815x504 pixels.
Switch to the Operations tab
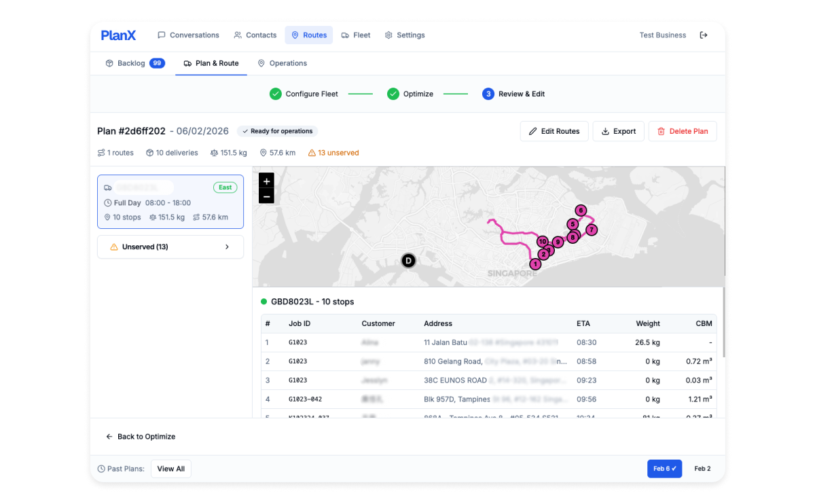[282, 63]
